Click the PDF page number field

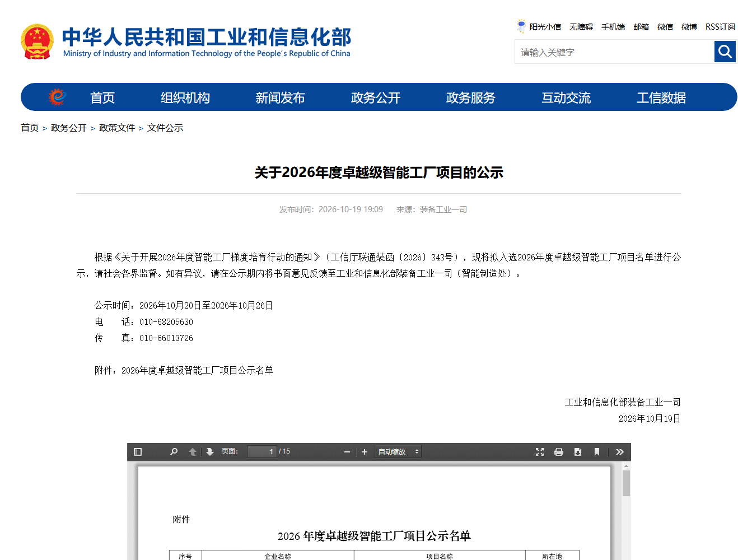261,452
